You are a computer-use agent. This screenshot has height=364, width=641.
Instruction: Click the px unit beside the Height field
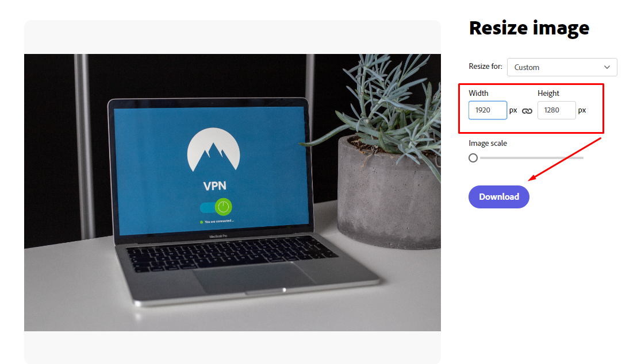tap(582, 111)
